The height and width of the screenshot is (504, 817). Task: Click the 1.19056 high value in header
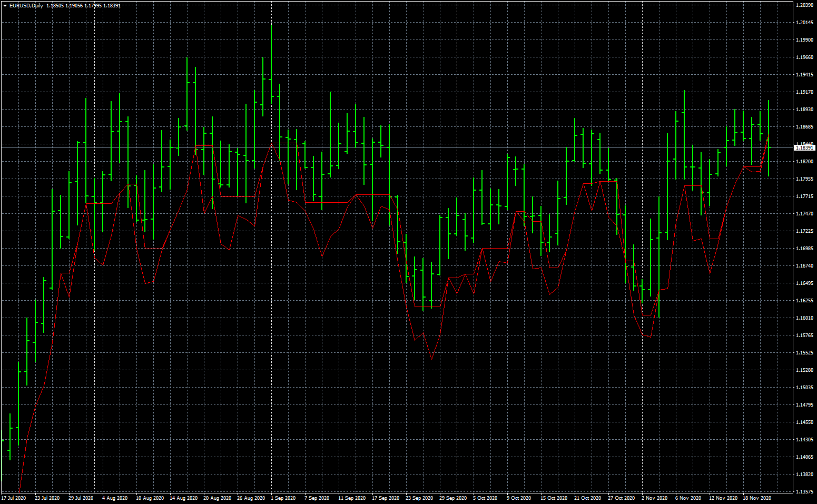pos(74,5)
